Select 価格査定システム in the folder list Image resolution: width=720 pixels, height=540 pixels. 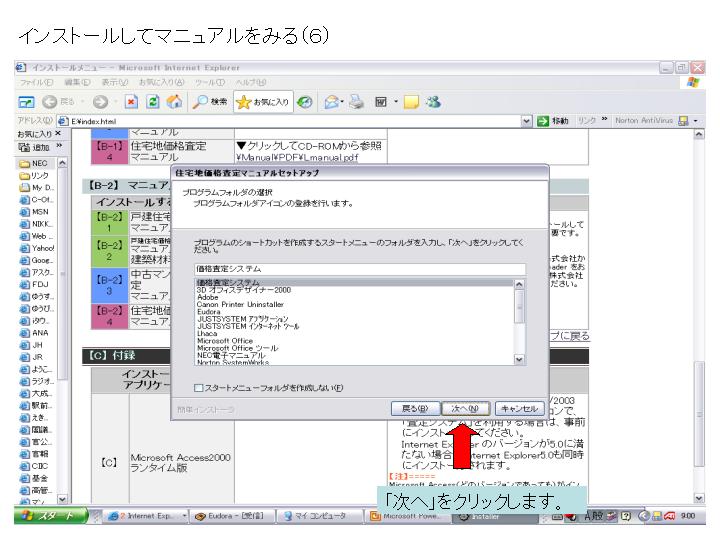coord(354,282)
